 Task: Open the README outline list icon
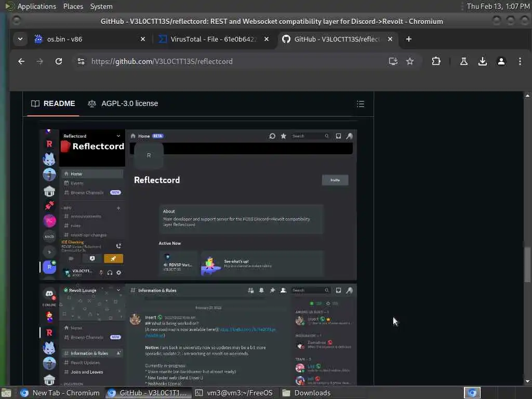click(x=361, y=104)
